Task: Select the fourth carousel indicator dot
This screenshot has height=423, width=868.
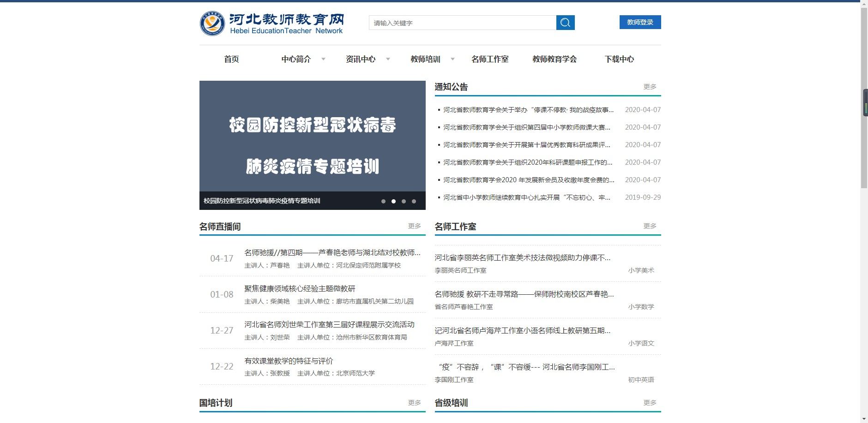Action: 413,201
